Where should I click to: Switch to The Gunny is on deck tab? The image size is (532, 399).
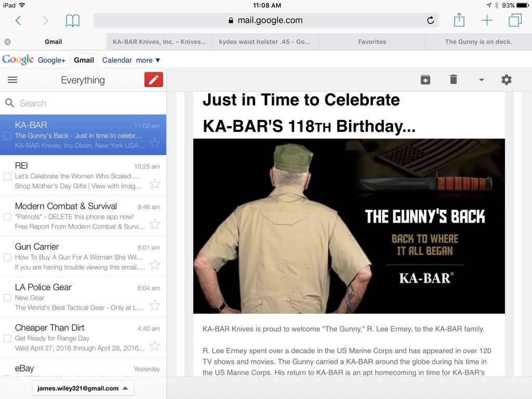[x=478, y=42]
